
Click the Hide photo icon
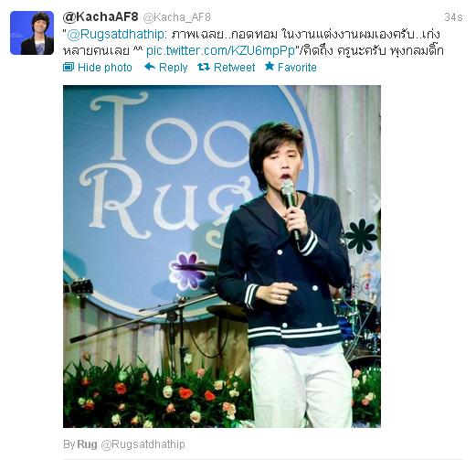click(x=69, y=67)
